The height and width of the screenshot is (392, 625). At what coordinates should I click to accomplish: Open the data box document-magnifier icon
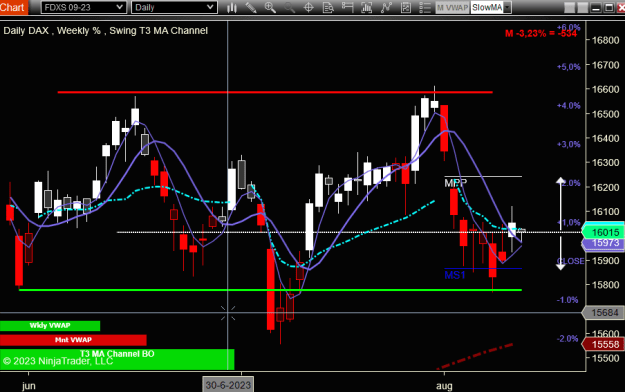328,8
